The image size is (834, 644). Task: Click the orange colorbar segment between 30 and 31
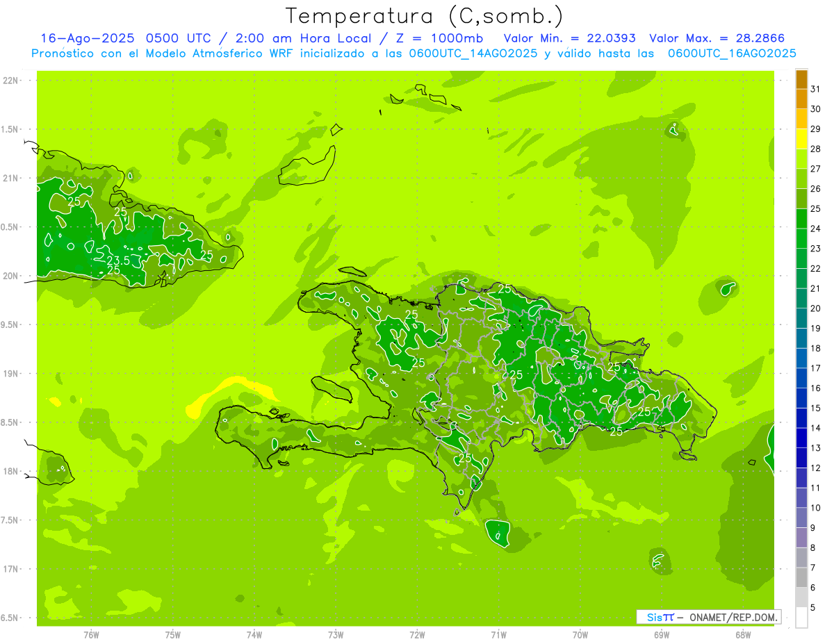click(x=802, y=99)
